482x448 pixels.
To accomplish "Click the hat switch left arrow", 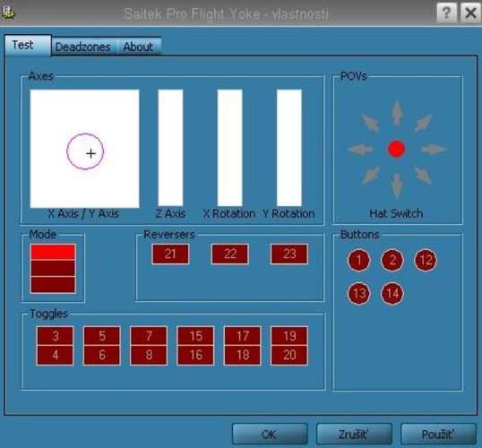I will coord(360,150).
